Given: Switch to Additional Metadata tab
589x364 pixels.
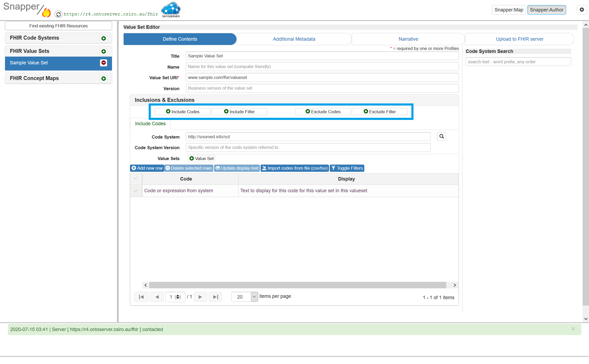Looking at the screenshot, I should coord(294,39).
